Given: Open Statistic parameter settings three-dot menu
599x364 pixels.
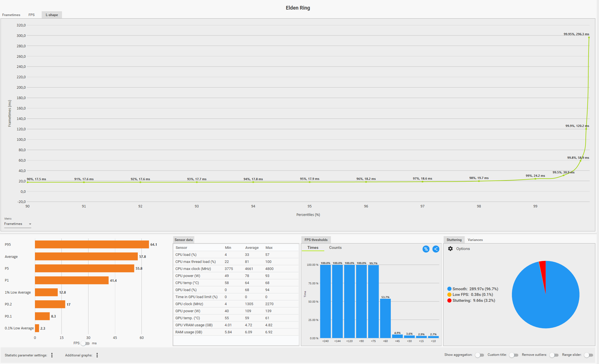Looking at the screenshot, I should [52, 355].
